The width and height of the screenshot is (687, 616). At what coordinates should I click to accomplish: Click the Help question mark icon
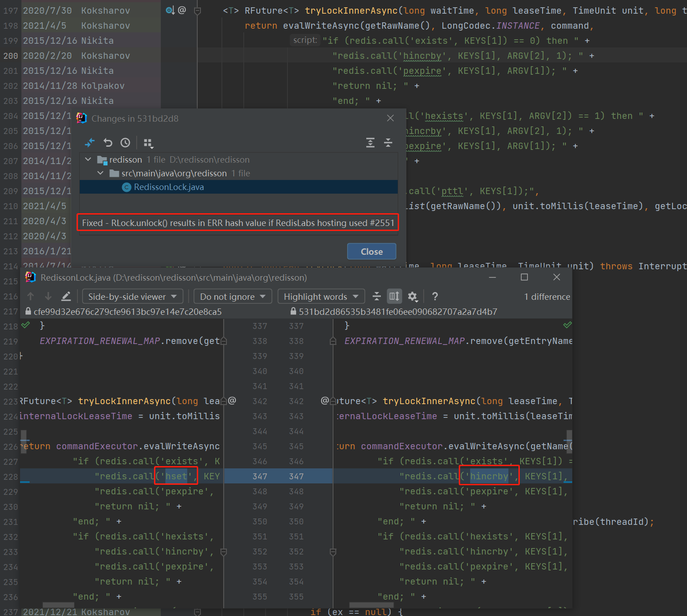[435, 297]
